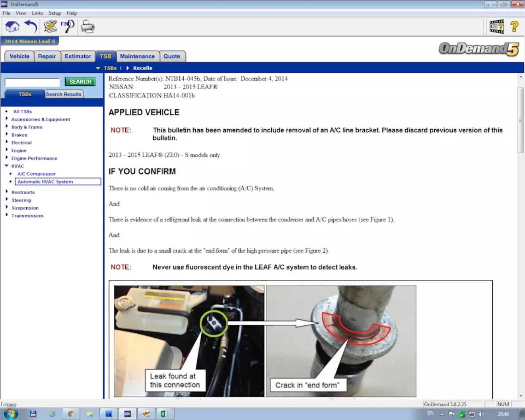Select the Search Results sidebar tab
The image size is (525, 420).
point(64,94)
